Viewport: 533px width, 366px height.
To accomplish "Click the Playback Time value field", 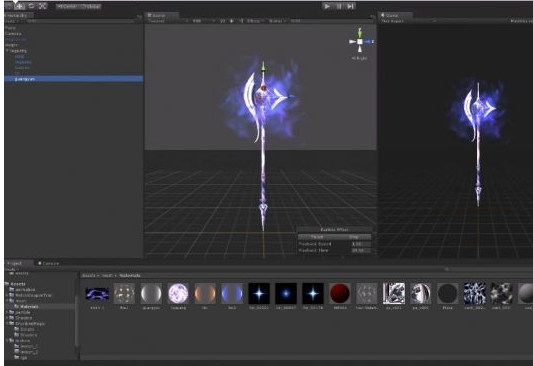I will point(361,250).
